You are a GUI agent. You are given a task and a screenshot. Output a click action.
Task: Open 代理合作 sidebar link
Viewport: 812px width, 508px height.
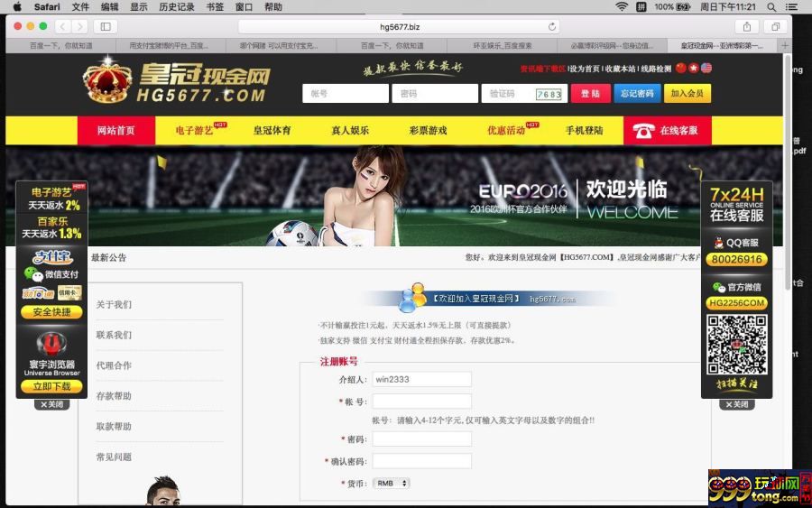click(114, 365)
